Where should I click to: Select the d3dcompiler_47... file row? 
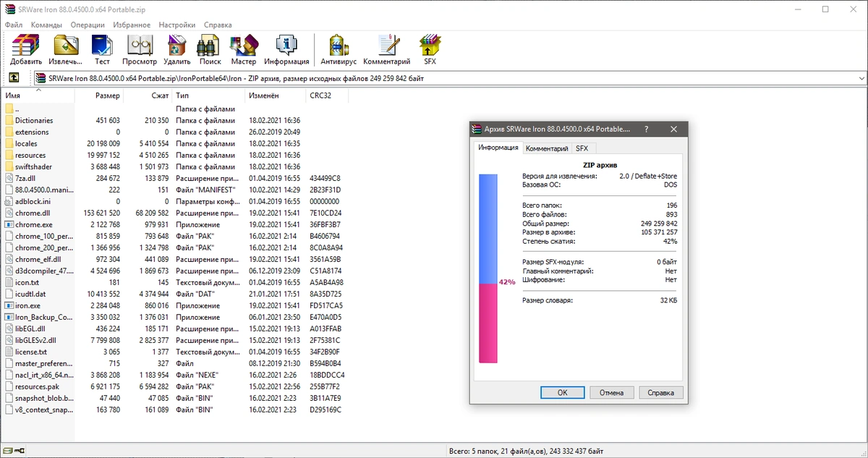coord(175,271)
